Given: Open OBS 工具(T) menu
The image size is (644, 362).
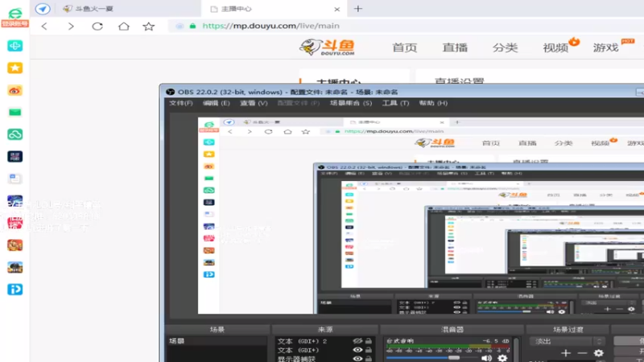Looking at the screenshot, I should (x=395, y=103).
